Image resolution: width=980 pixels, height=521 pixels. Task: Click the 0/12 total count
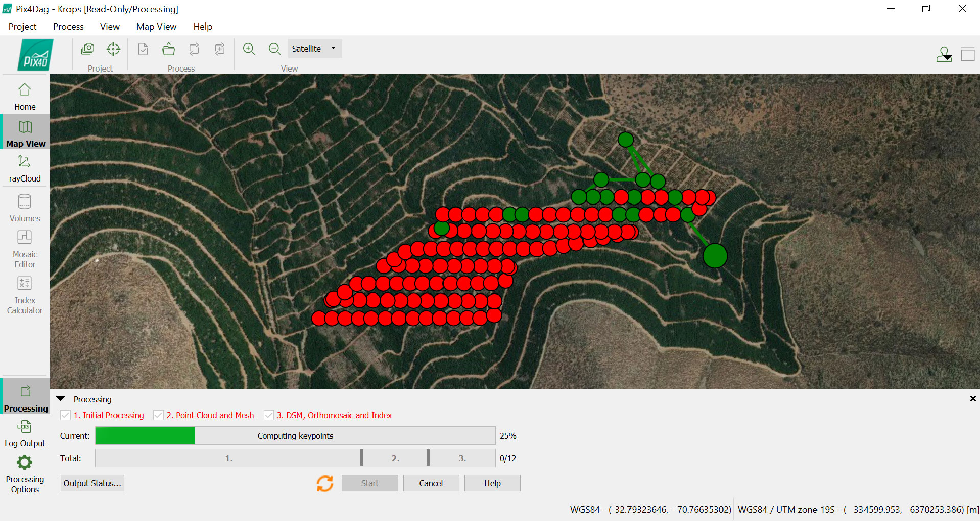coord(508,458)
